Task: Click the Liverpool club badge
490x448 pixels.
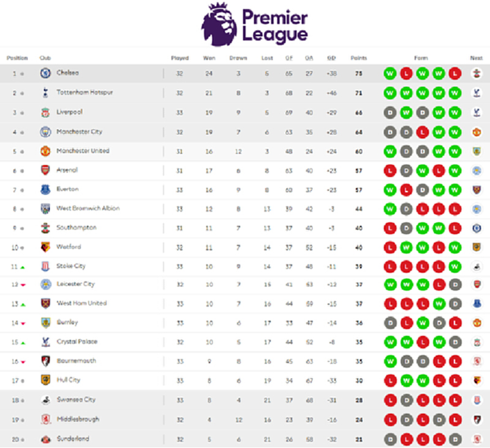Action: (45, 113)
